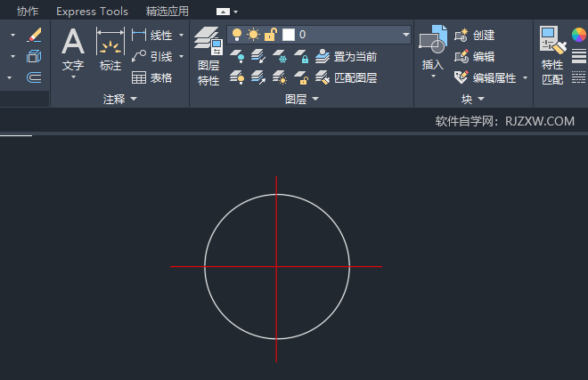The height and width of the screenshot is (380, 588).
Task: Select the 线性 linear dimension icon
Action: point(139,36)
